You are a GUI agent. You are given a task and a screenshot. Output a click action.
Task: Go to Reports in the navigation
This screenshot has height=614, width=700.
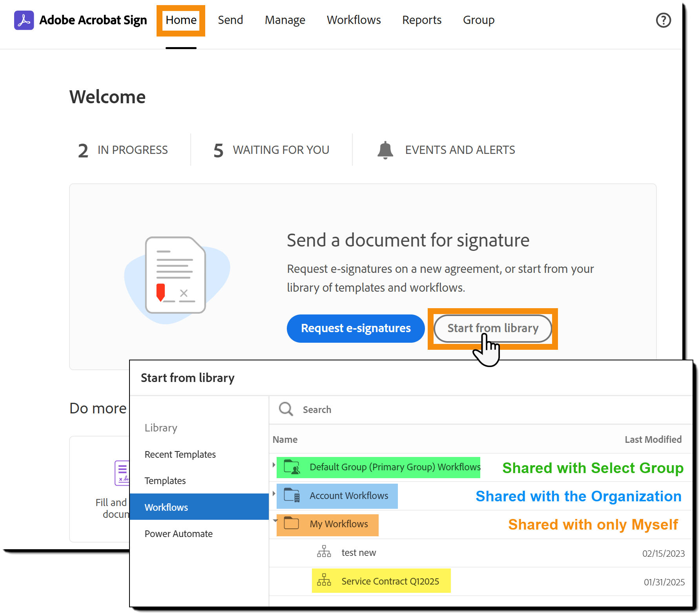(x=422, y=20)
